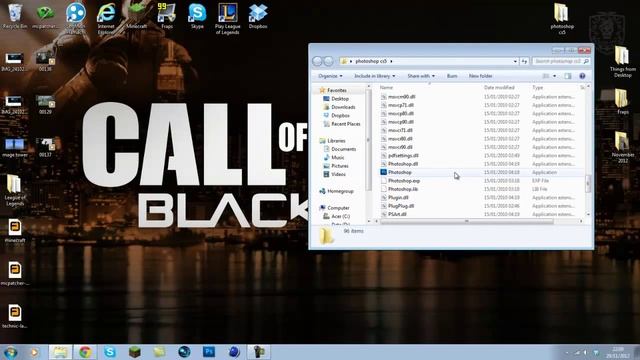This screenshot has width=640, height=360.
Task: Open Downloads in navigation pane
Action: [343, 107]
